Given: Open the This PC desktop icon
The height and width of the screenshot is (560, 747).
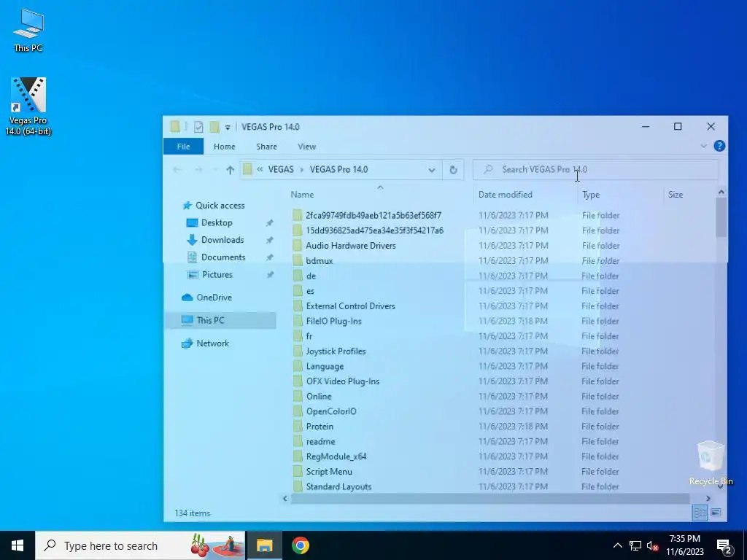Looking at the screenshot, I should pos(28,31).
